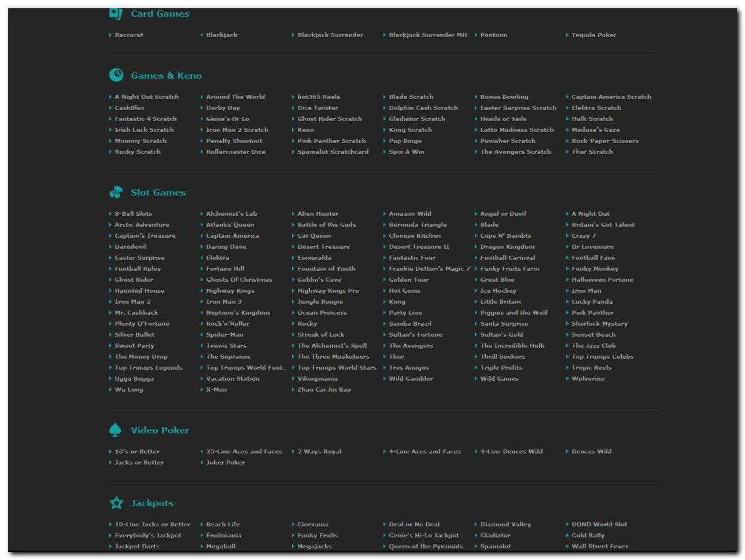Image resolution: width=745 pixels, height=560 pixels.
Task: Click the Jackpots star icon
Action: tap(116, 503)
